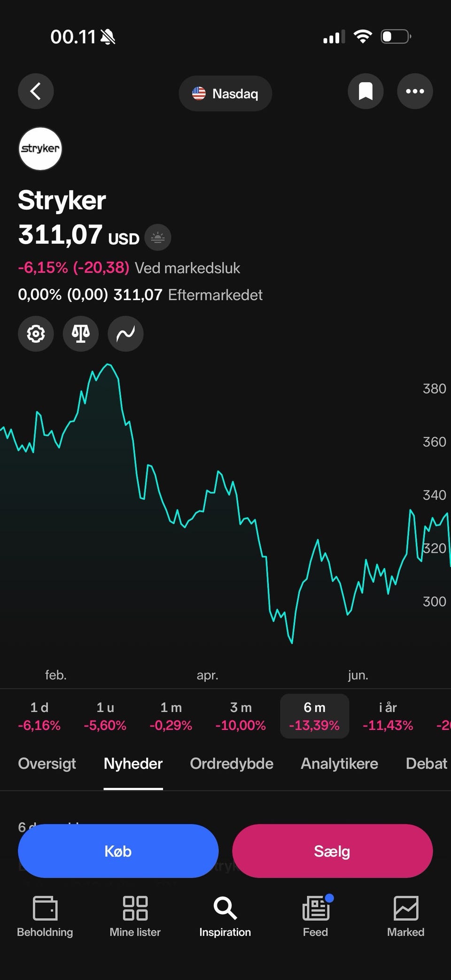Image resolution: width=451 pixels, height=980 pixels.
Task: Select the 1 u time range
Action: tap(105, 716)
